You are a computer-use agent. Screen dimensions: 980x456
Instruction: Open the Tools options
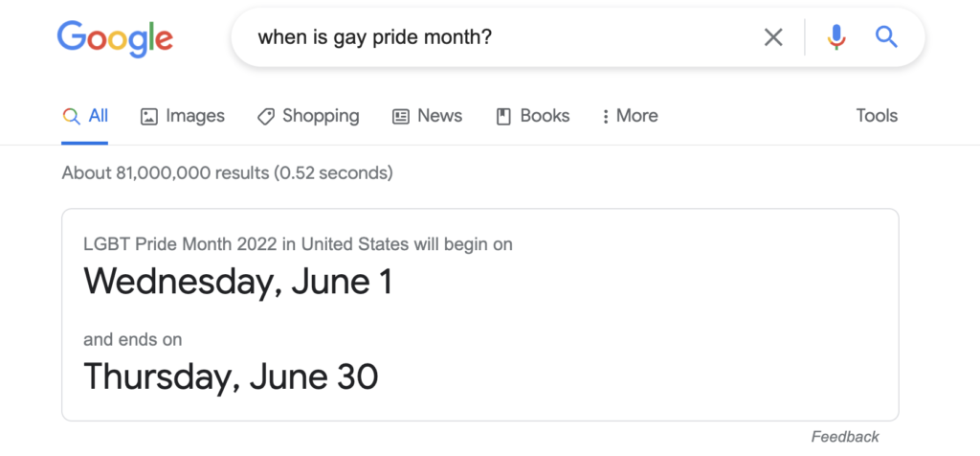click(x=877, y=116)
